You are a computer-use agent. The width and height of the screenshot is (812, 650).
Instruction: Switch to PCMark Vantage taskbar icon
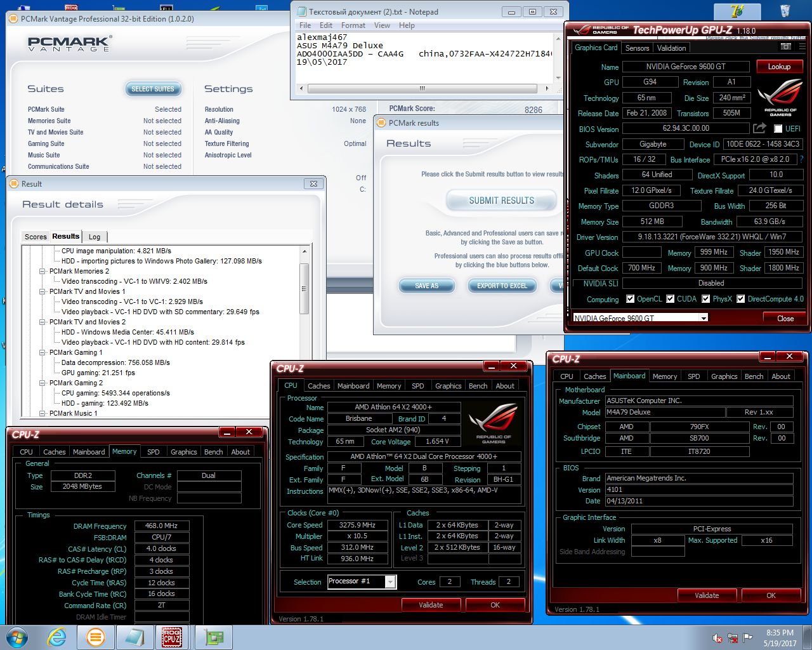(96, 637)
